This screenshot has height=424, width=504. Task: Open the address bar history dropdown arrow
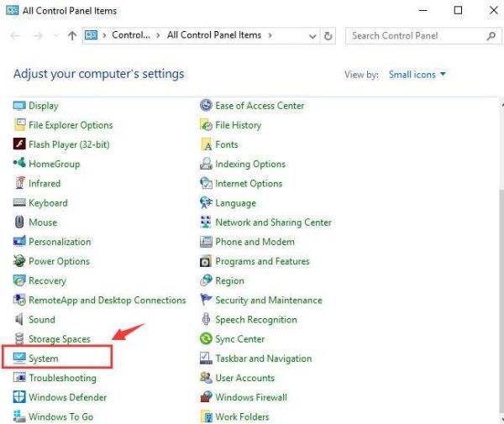(x=312, y=36)
